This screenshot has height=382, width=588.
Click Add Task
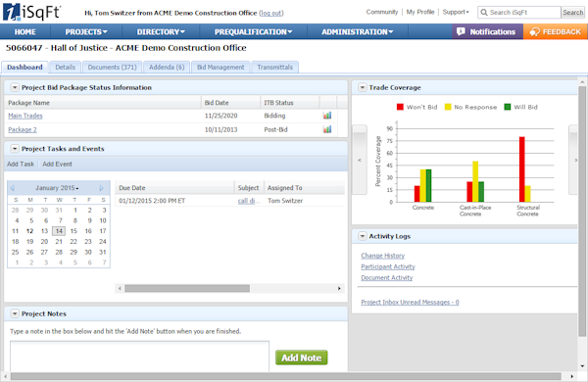(21, 164)
